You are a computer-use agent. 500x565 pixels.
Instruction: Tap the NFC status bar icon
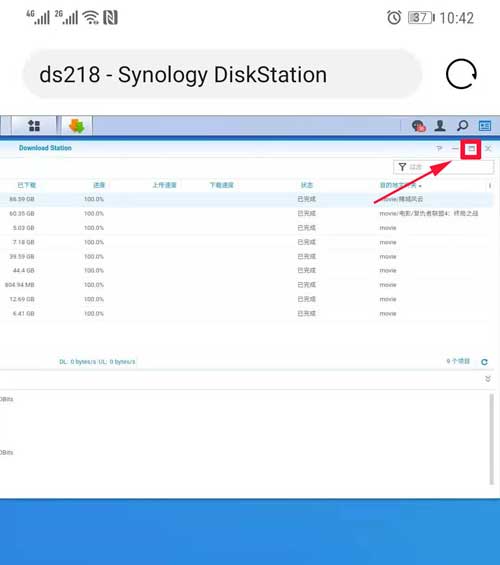tap(110, 17)
